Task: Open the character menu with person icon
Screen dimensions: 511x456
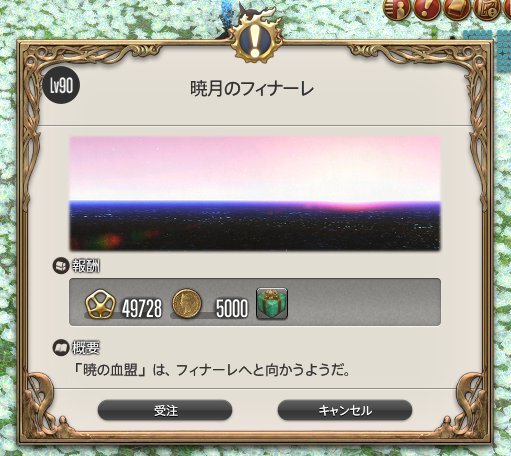Action: (397, 9)
